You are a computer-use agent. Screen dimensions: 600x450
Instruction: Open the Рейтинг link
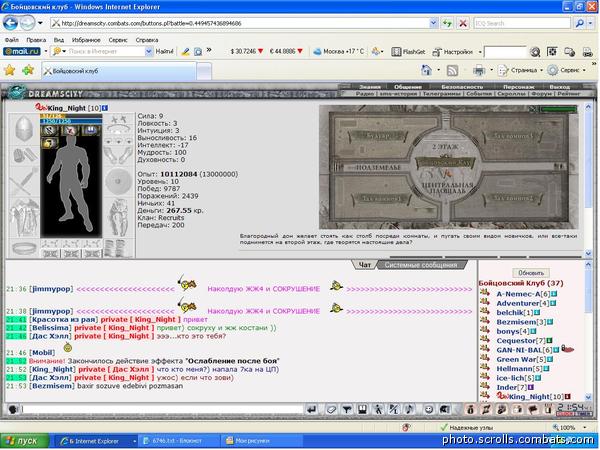(569, 93)
